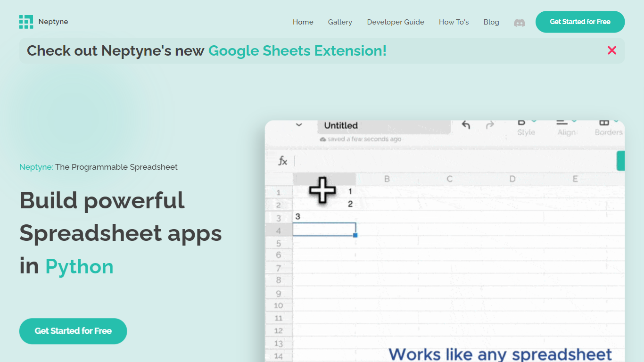Select column D header in spreadsheet

pyautogui.click(x=512, y=179)
